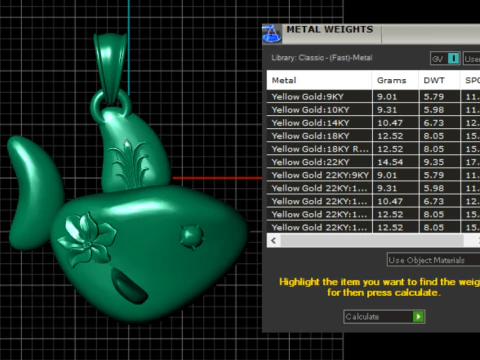Viewport: 480px width, 360px height.
Task: Click the horizontal scrollbar thumb under the table
Action: pos(372,240)
